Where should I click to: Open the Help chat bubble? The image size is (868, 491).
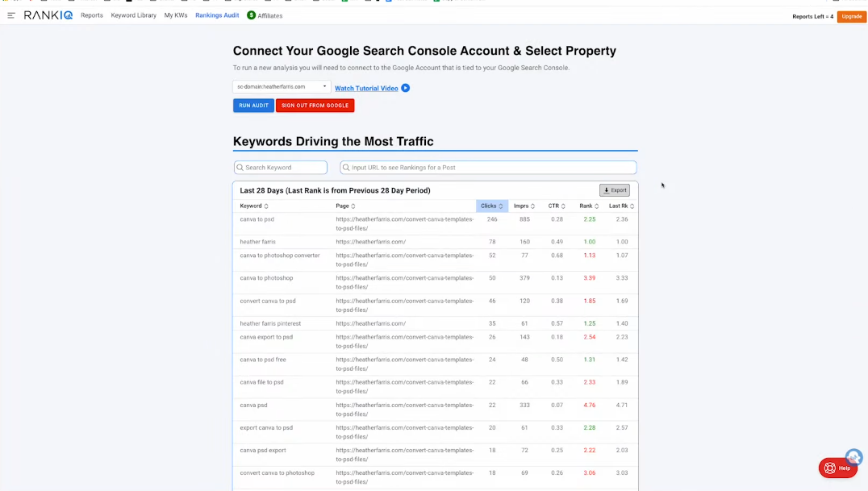[837, 468]
